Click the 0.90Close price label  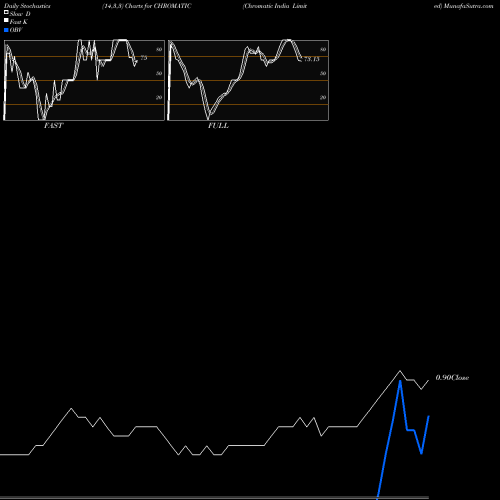452,377
